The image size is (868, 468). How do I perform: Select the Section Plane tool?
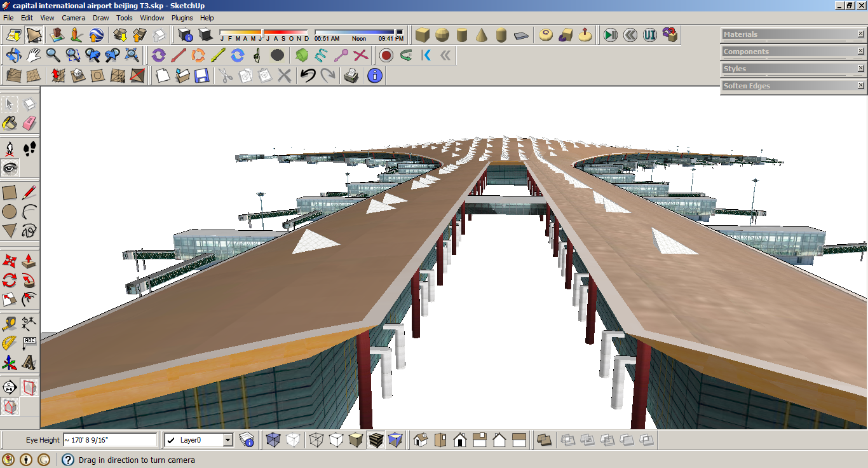(10, 387)
